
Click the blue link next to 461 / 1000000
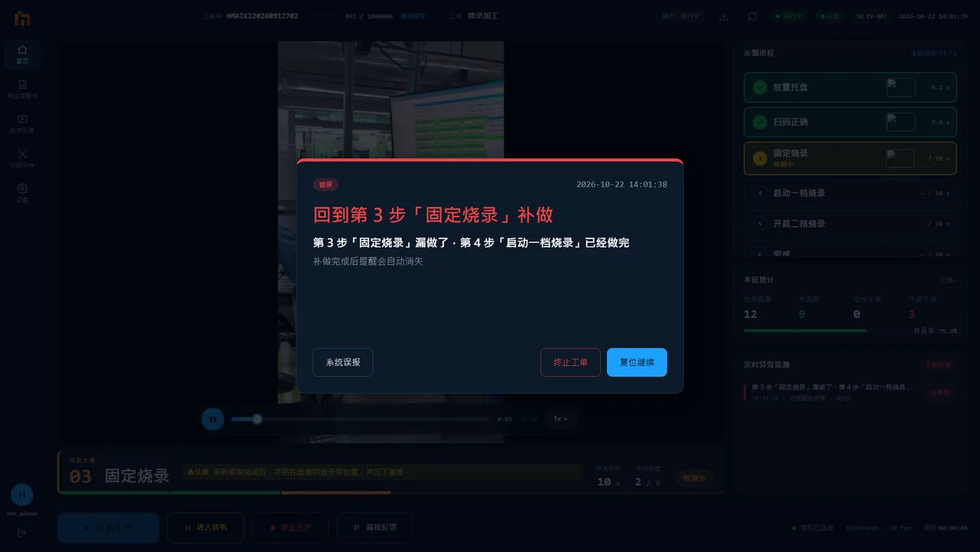click(413, 16)
